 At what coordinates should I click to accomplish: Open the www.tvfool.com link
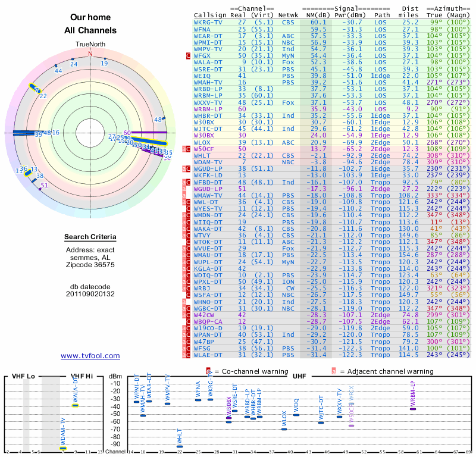[90, 356]
